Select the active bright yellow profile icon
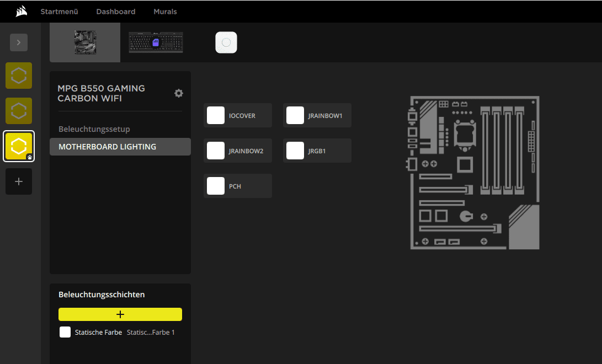Image resolution: width=602 pixels, height=364 pixels. 19,146
